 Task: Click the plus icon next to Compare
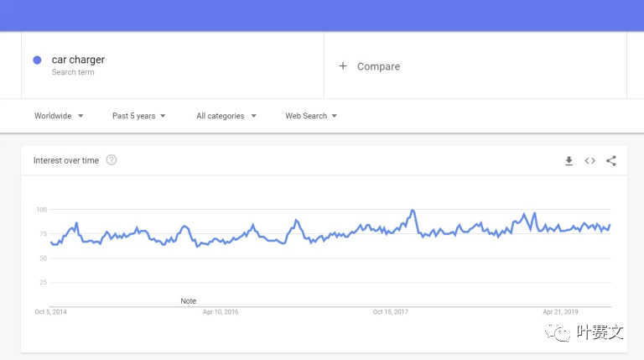click(343, 66)
